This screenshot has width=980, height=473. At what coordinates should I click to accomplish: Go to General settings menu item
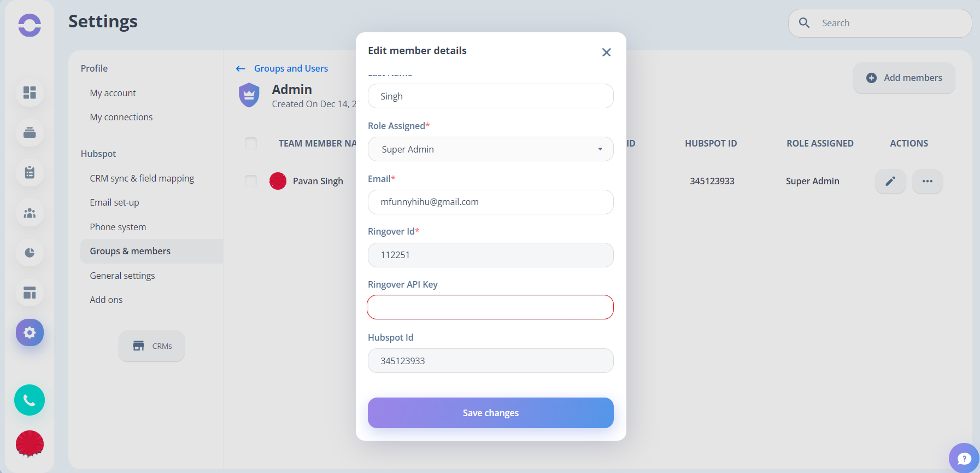122,276
